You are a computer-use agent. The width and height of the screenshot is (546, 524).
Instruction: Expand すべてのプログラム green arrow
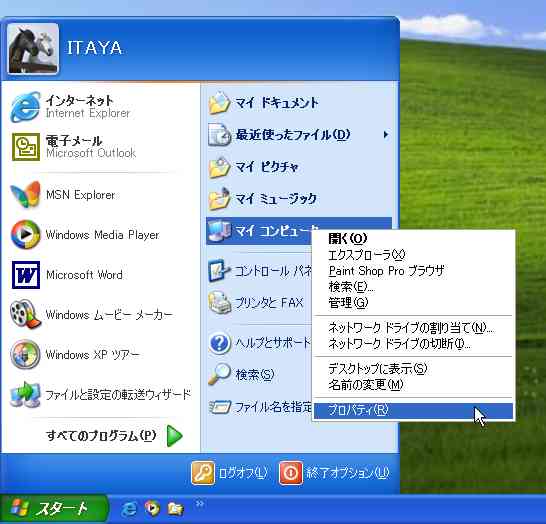pos(174,435)
